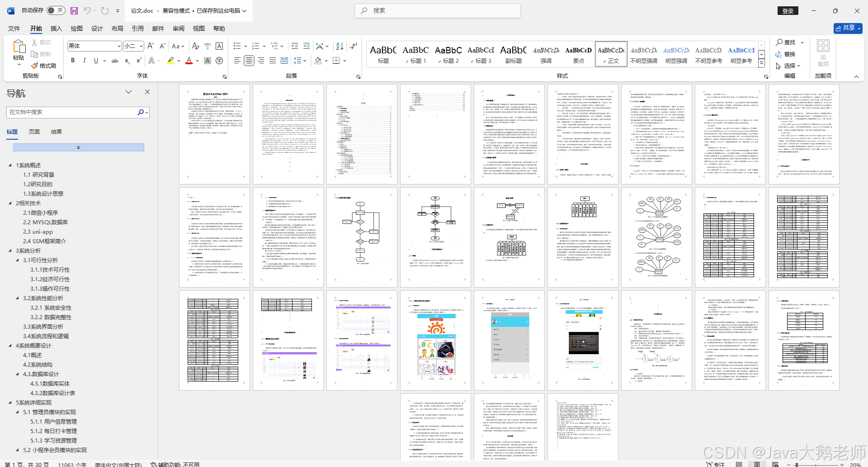Screen dimensions: 868x467
Task: Decrease font size with the smaller A icon
Action: 162,46
